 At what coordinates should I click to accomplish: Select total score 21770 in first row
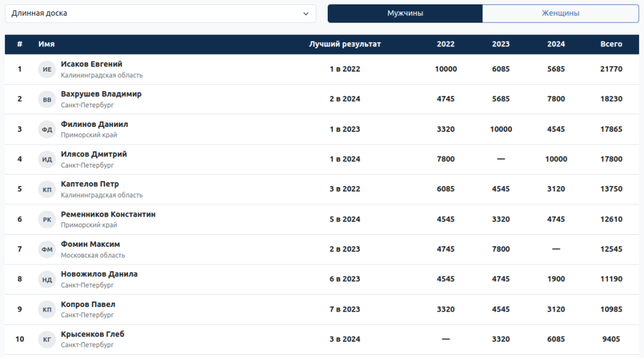pyautogui.click(x=611, y=69)
